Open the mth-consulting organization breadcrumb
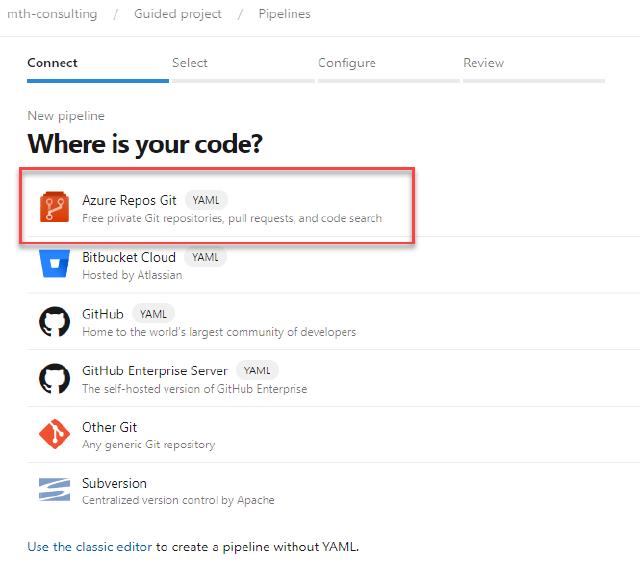Viewport: 640px width, 586px height. [52, 14]
